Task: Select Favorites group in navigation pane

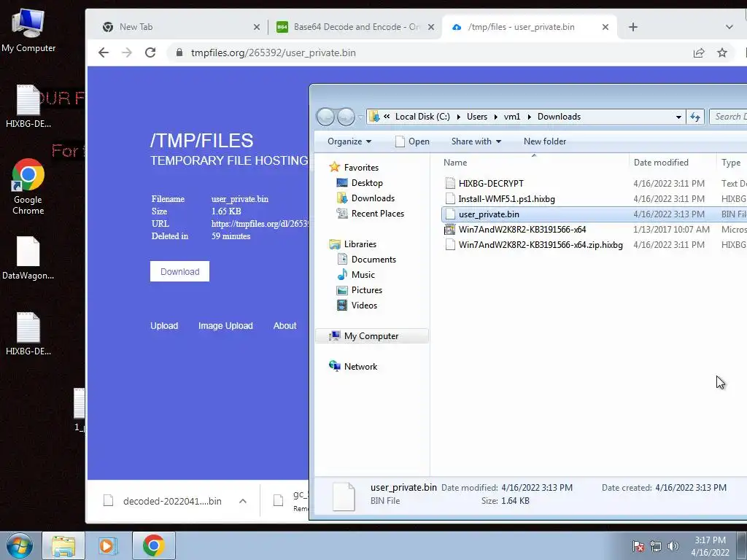Action: (x=360, y=168)
